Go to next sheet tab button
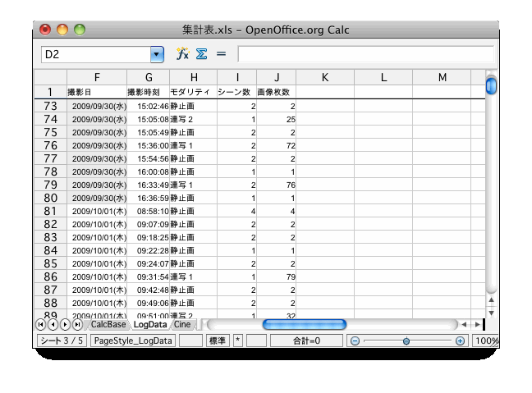This screenshot has width=532, height=393. [65, 325]
